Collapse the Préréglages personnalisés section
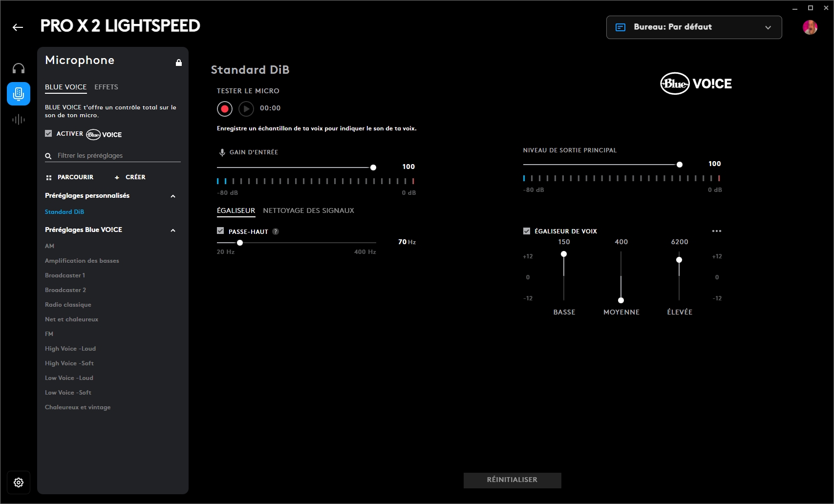Viewport: 834px width, 504px height. 173,196
